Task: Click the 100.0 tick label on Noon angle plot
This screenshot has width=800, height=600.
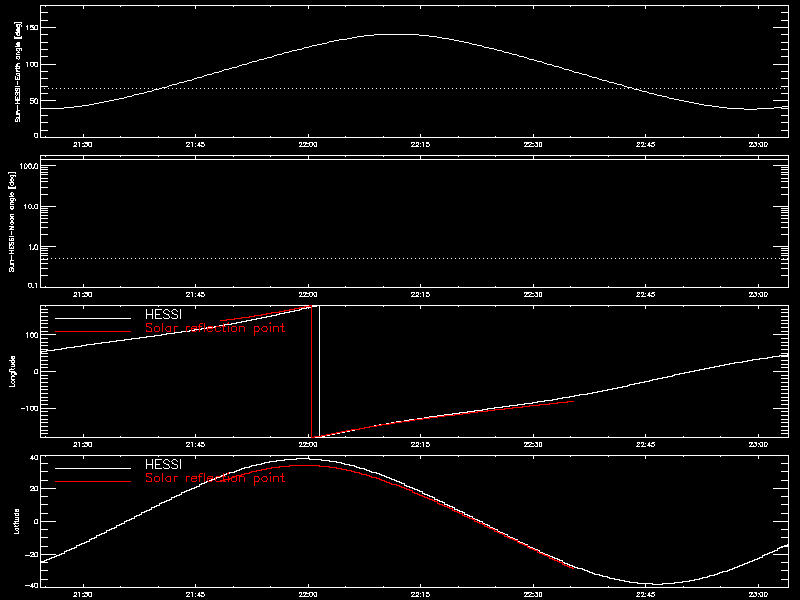Action: (x=29, y=166)
